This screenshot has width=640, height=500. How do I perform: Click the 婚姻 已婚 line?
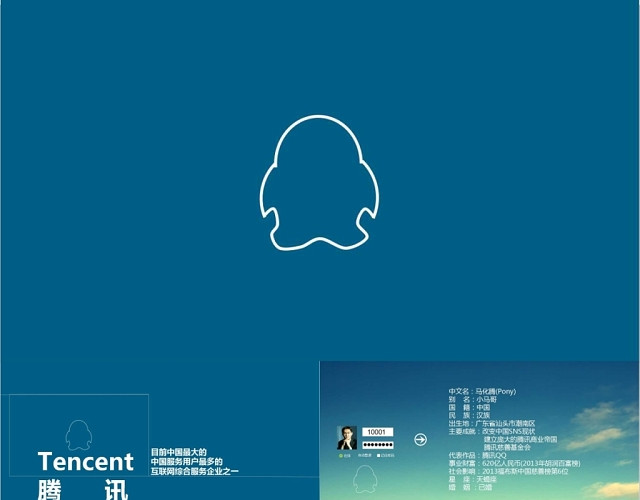[x=470, y=487]
